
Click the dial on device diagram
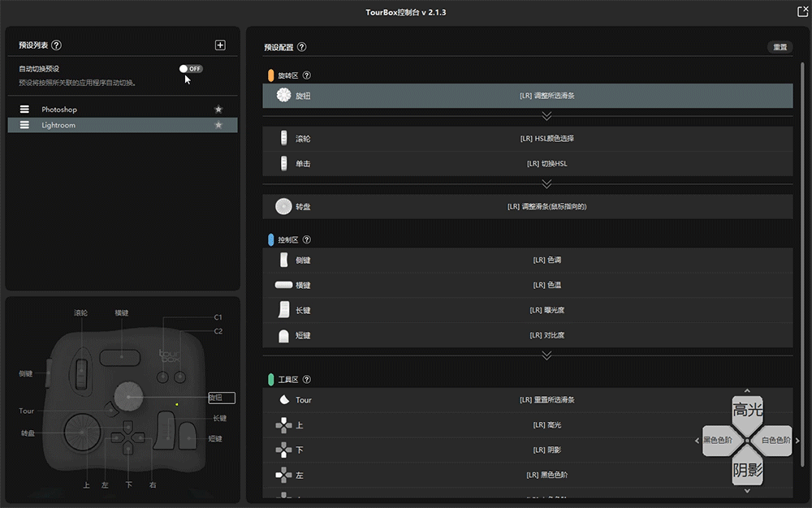(x=83, y=433)
